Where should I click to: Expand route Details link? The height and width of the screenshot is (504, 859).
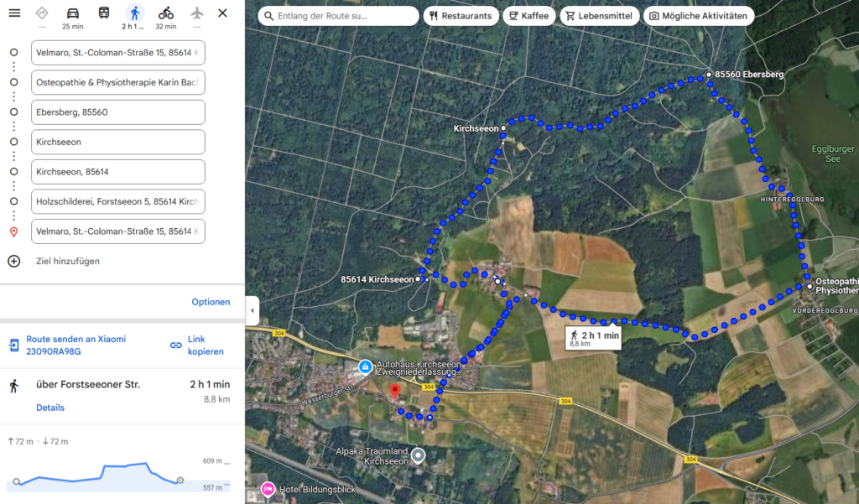[x=50, y=408]
